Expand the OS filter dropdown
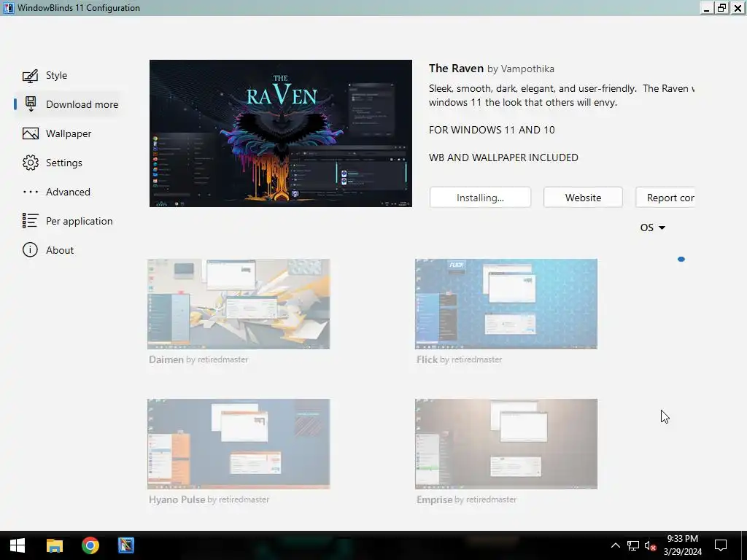 click(x=653, y=227)
